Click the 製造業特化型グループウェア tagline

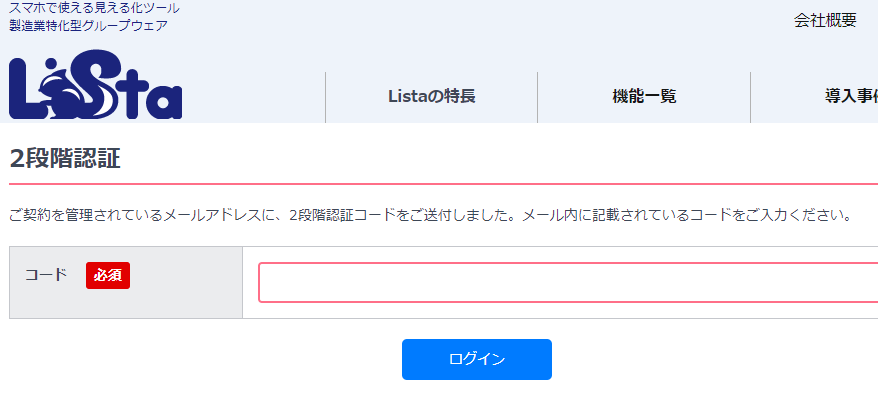point(88,26)
